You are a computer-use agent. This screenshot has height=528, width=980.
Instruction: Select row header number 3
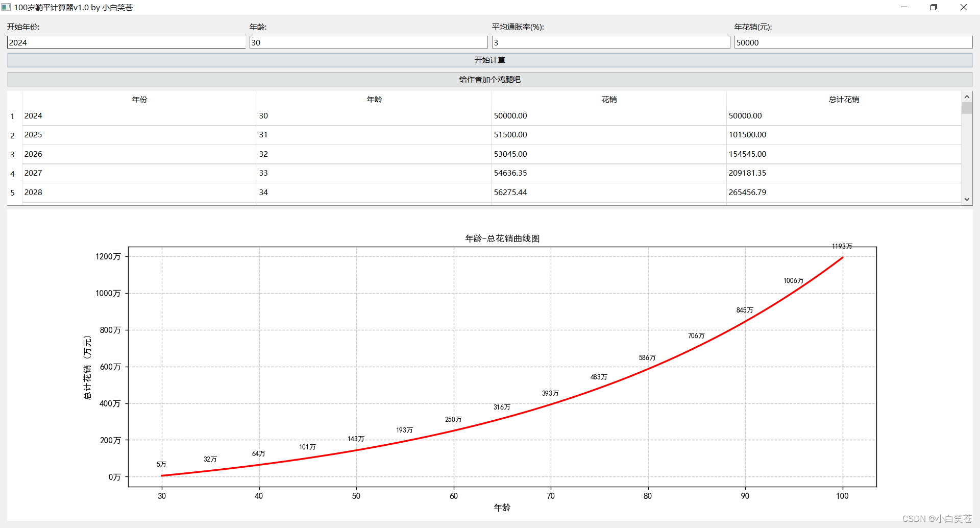(13, 154)
